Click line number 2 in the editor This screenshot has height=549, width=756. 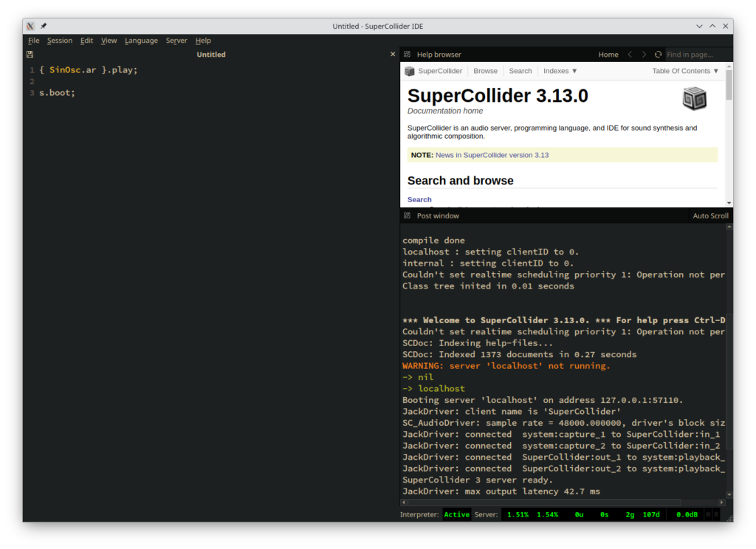pos(32,81)
